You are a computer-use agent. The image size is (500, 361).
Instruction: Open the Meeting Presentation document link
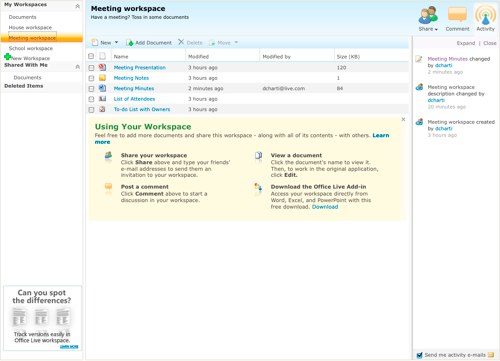tap(140, 67)
